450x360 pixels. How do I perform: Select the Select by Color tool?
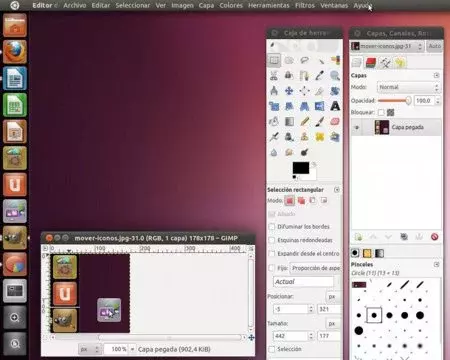coord(335,60)
